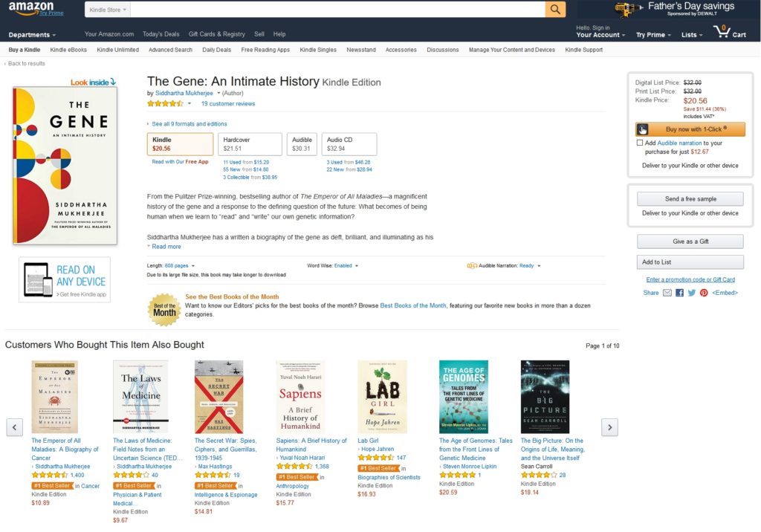Click previous carousel page arrow

pyautogui.click(x=14, y=427)
